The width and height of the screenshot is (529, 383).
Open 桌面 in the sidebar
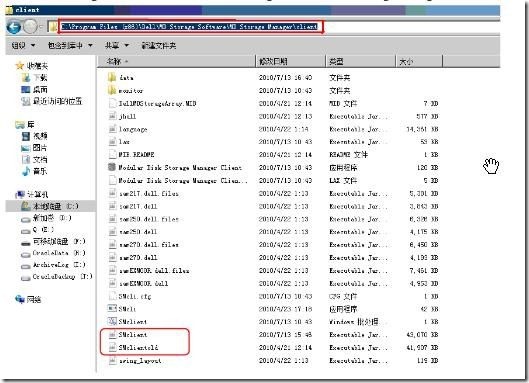coord(35,89)
